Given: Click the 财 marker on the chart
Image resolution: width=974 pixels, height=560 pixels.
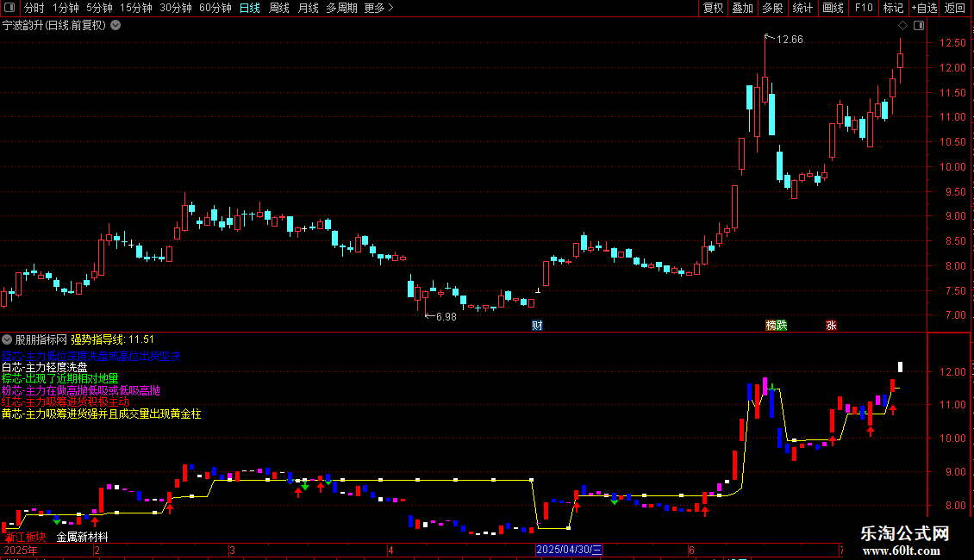Looking at the screenshot, I should pos(537,326).
